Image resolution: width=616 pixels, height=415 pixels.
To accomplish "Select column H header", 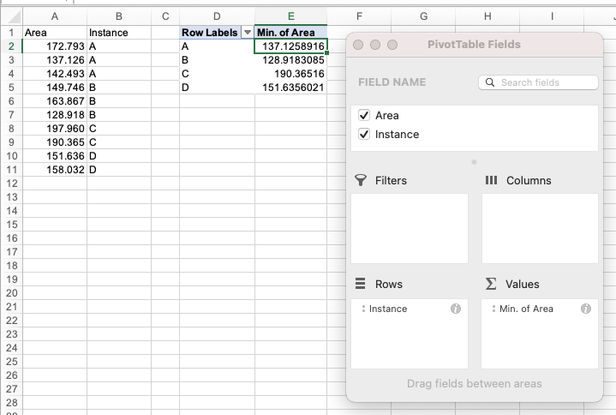I will coord(488,17).
